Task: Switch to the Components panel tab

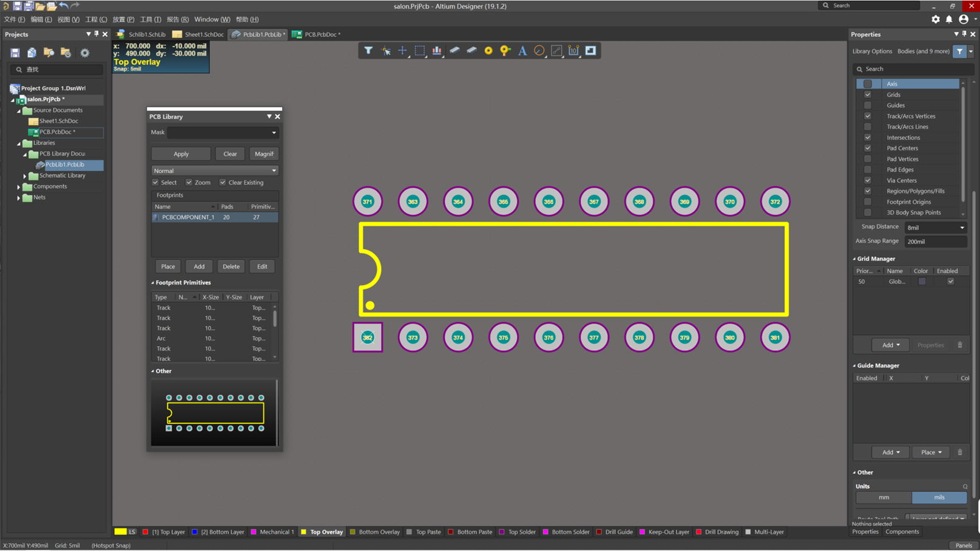Action: 902,532
